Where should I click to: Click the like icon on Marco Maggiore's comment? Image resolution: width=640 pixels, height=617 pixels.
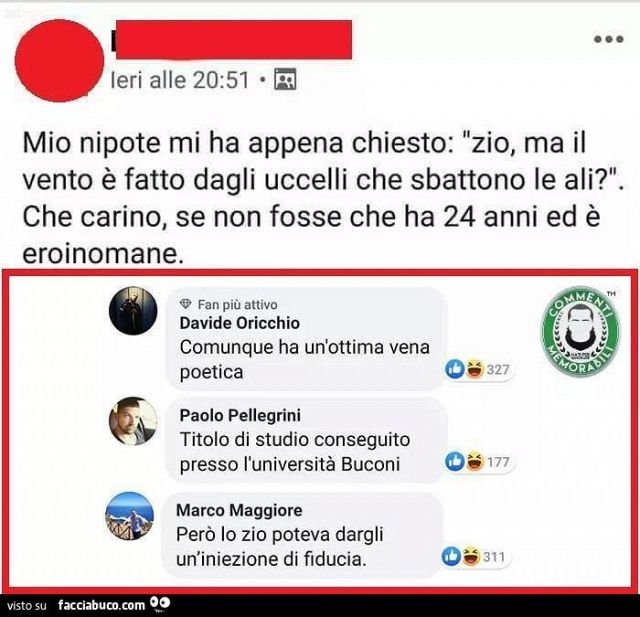[451, 557]
